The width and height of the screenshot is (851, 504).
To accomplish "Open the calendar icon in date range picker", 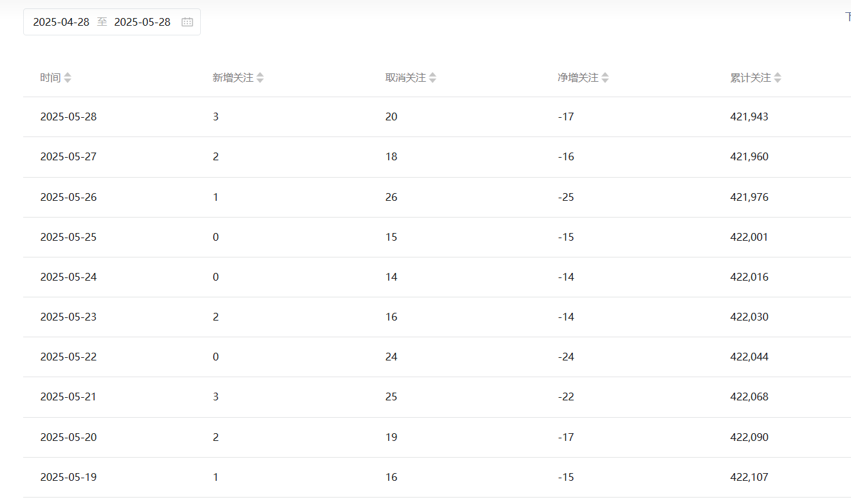I will coord(187,22).
